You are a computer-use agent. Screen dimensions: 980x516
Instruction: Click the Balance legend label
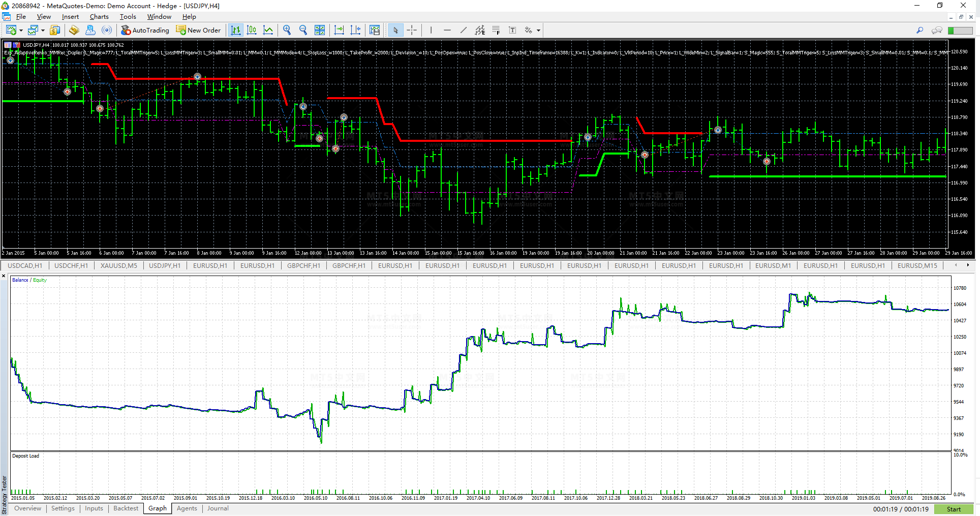click(x=20, y=280)
